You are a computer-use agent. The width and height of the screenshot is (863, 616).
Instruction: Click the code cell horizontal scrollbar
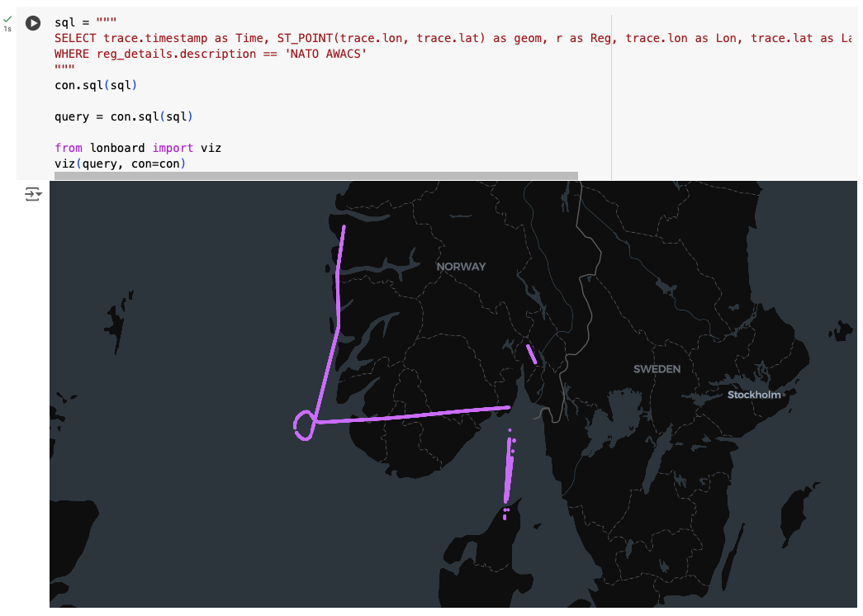point(315,176)
